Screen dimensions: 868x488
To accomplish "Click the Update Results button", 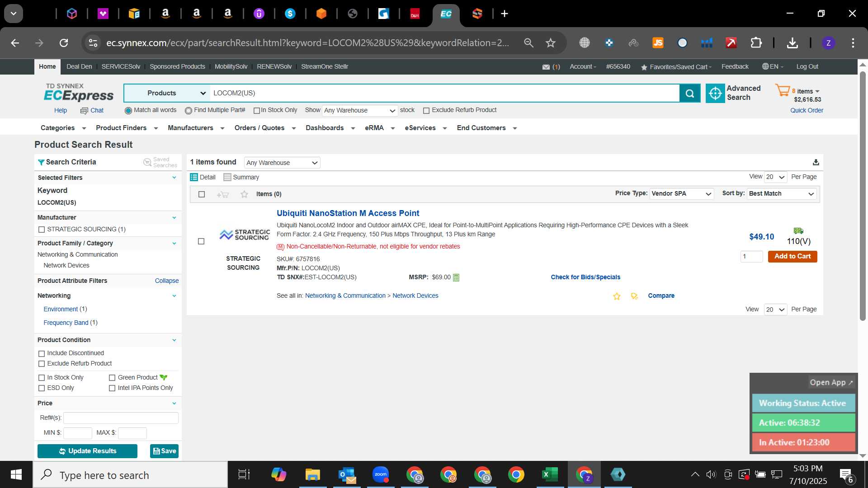I will (87, 451).
